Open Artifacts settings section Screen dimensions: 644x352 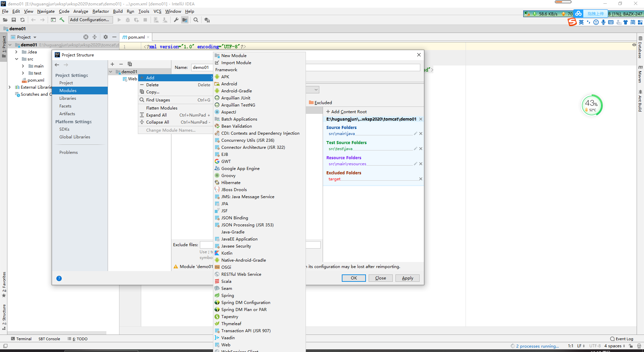coord(67,114)
